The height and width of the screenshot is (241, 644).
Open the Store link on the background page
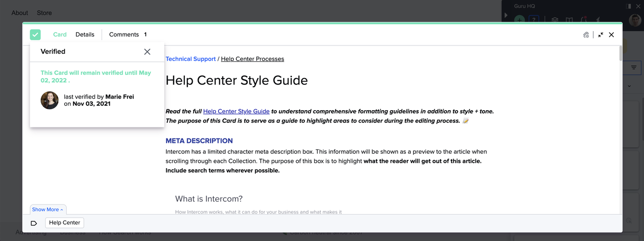(x=45, y=13)
